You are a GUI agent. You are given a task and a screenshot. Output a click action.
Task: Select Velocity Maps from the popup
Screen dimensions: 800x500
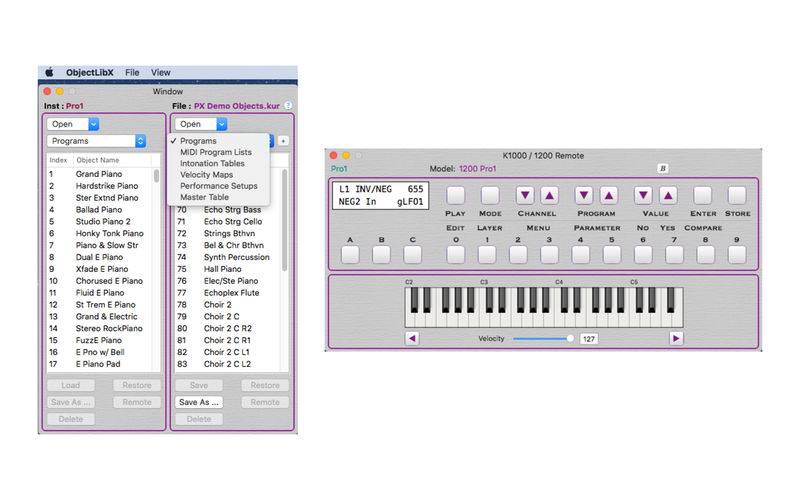[x=218, y=174]
